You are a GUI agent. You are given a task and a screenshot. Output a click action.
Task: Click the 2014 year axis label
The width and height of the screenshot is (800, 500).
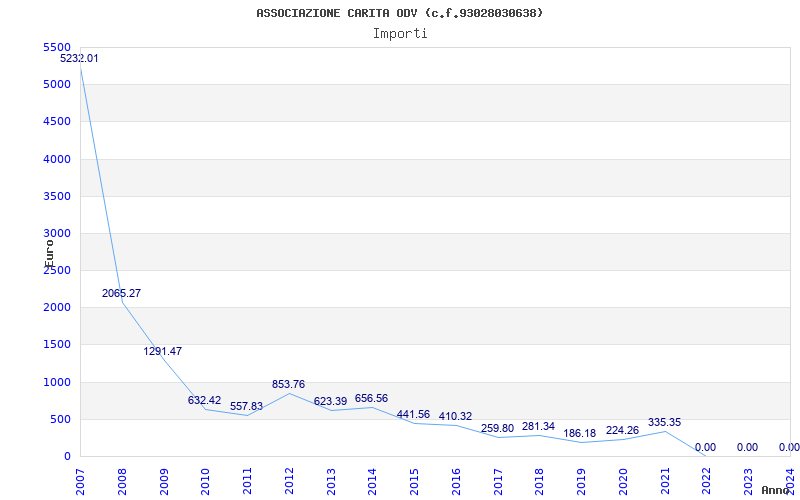click(372, 482)
